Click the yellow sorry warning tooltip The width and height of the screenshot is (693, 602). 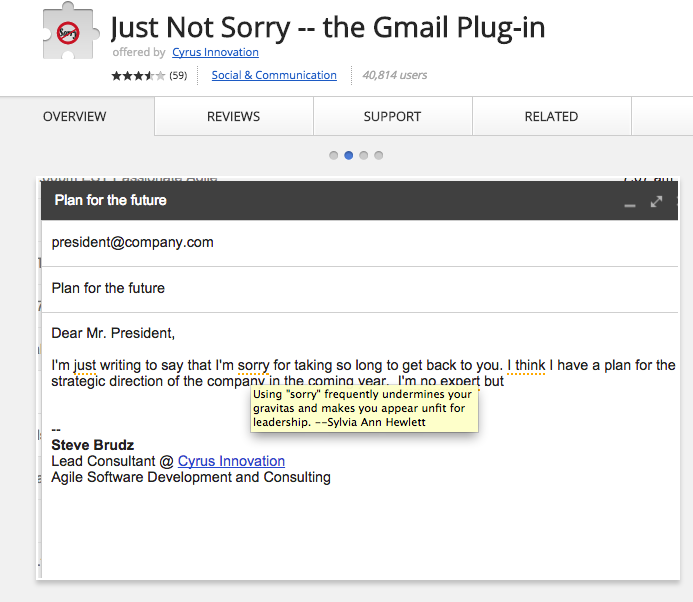pos(364,408)
